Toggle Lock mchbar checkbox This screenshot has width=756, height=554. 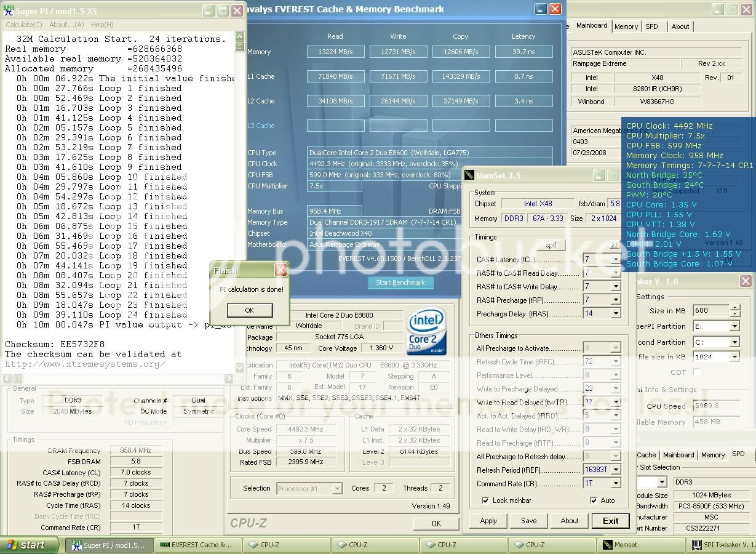tap(486, 500)
